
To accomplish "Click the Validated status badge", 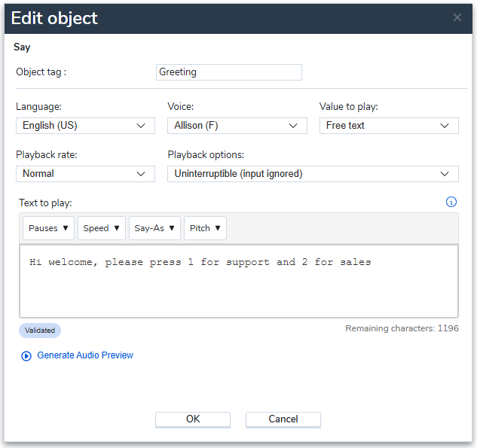I will pyautogui.click(x=40, y=330).
